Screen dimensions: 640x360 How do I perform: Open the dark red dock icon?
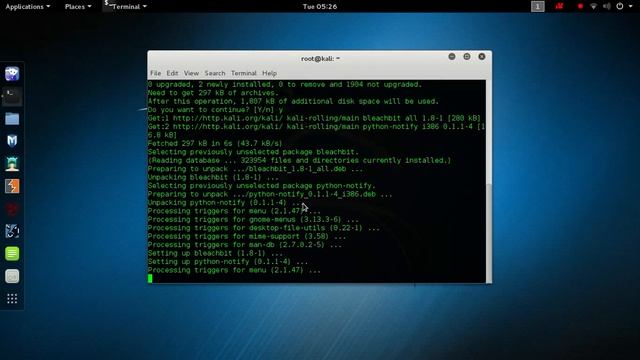12,209
